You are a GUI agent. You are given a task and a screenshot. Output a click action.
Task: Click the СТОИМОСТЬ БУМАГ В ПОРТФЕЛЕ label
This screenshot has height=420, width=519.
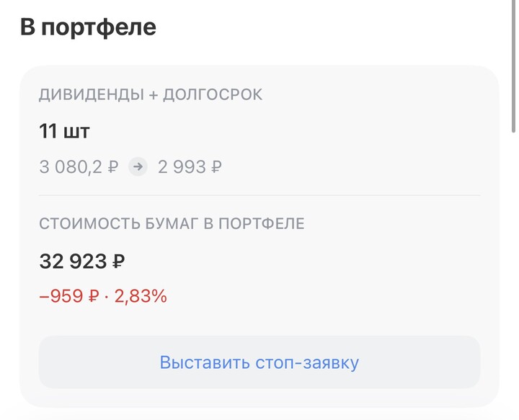pos(172,223)
